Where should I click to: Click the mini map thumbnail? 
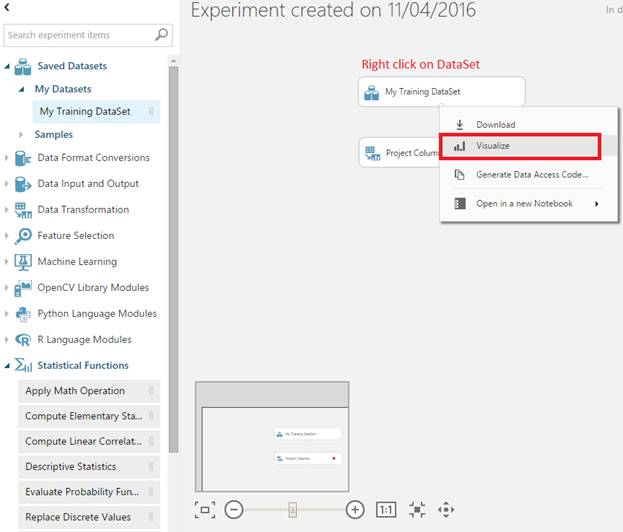(x=272, y=437)
